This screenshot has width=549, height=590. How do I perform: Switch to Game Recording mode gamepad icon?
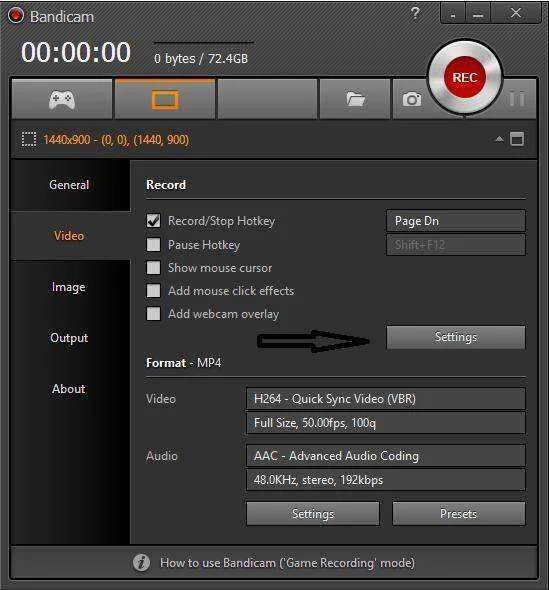click(62, 100)
